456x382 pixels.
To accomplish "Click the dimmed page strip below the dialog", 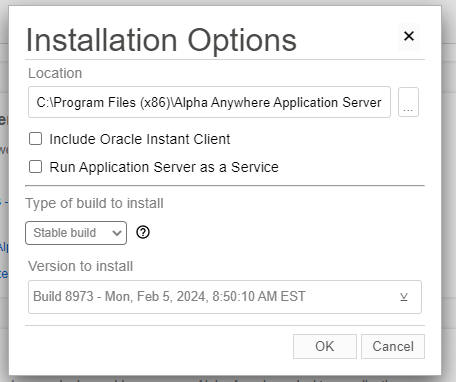I will (228, 379).
